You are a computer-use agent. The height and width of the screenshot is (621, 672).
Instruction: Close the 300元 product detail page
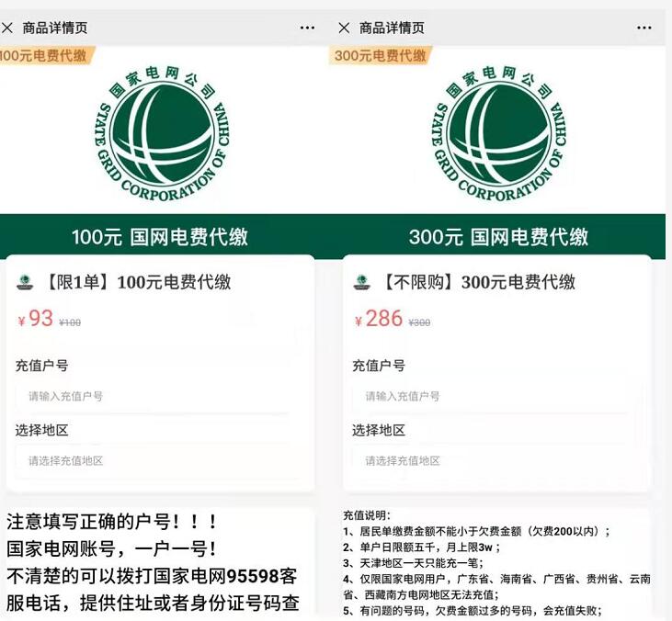tap(344, 28)
